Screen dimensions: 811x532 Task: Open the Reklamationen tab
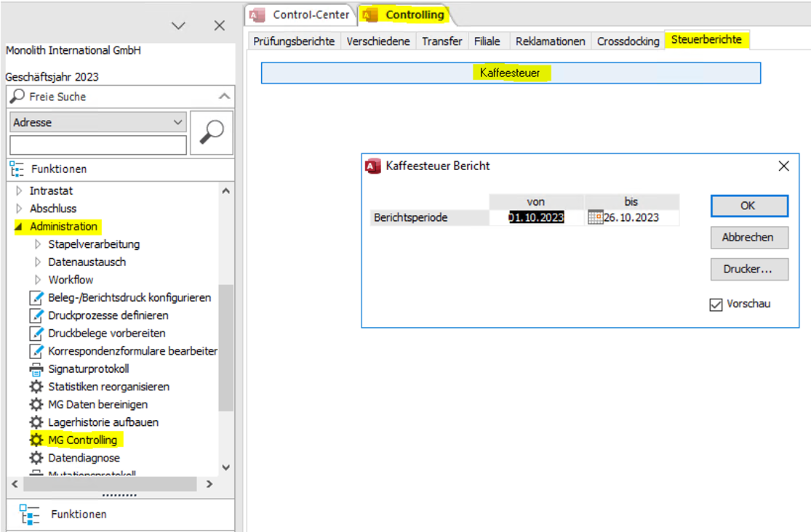pos(550,41)
